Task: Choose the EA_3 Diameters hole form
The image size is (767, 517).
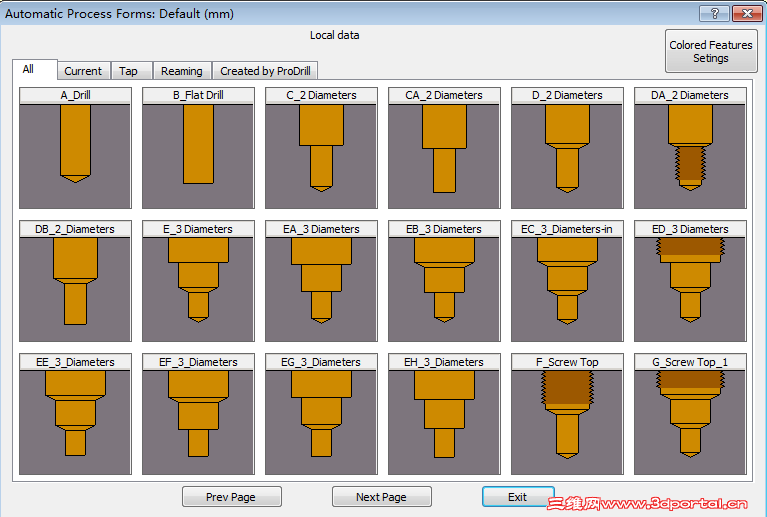Action: pyautogui.click(x=321, y=281)
